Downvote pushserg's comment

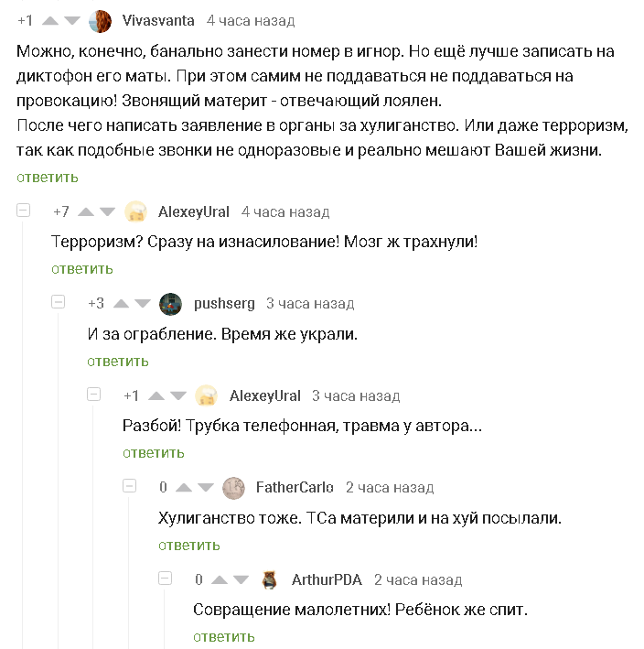(143, 303)
